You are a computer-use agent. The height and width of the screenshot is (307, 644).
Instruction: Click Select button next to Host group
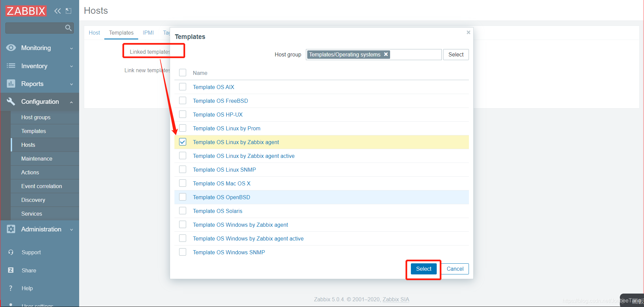coord(456,54)
